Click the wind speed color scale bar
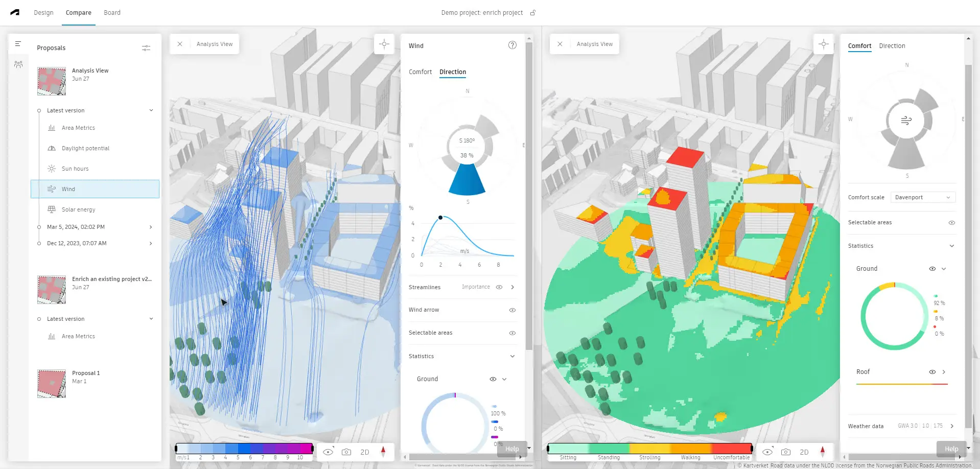980x469 pixels. click(x=244, y=449)
